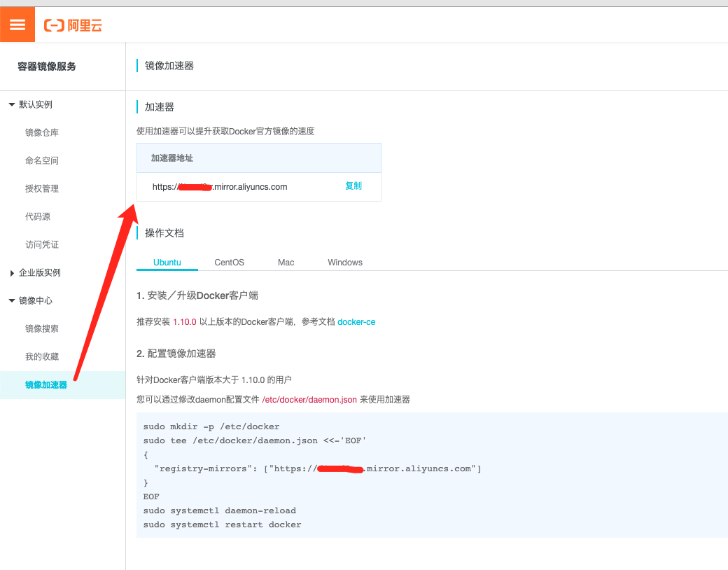This screenshot has height=570, width=728.
Task: Click the 容器镜像服务 sidebar title
Action: coord(46,67)
